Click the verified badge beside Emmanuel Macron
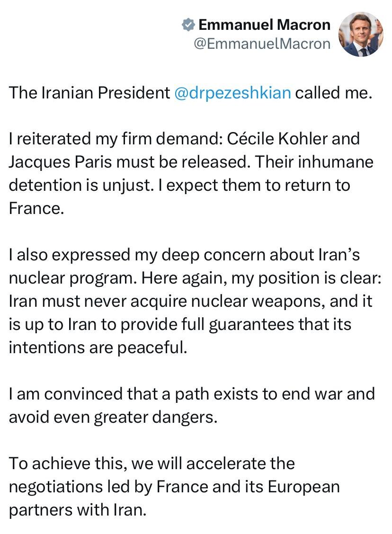Image resolution: width=392 pixels, height=534 pixels. pos(187,25)
